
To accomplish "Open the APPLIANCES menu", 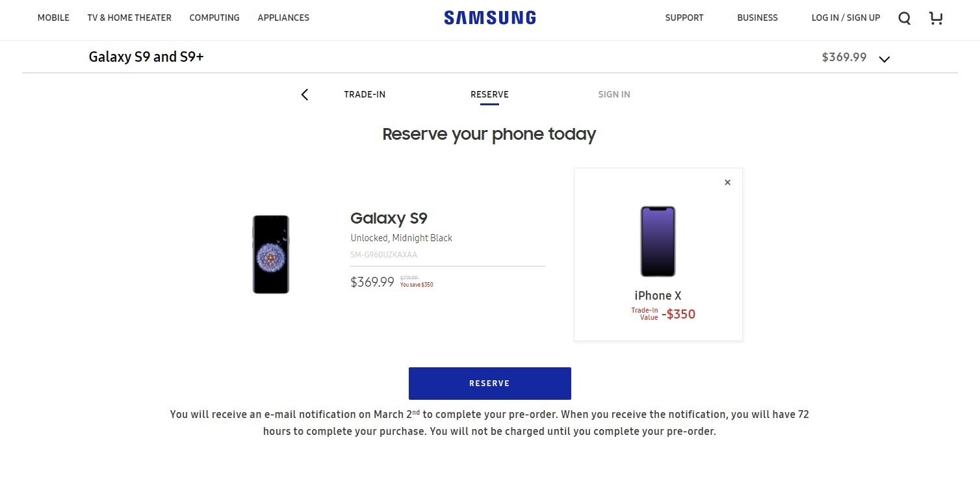I will pos(283,18).
